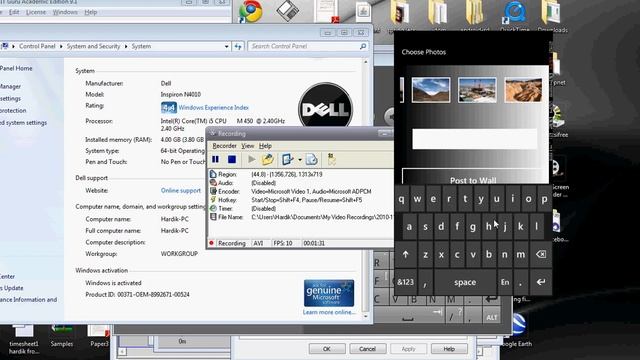This screenshot has height=360, width=640.
Task: Tap the space key on on-screen keyboard
Action: click(465, 282)
